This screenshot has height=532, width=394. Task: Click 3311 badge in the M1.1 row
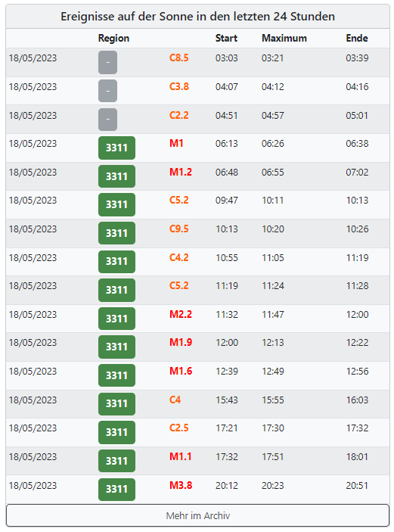[x=116, y=461]
